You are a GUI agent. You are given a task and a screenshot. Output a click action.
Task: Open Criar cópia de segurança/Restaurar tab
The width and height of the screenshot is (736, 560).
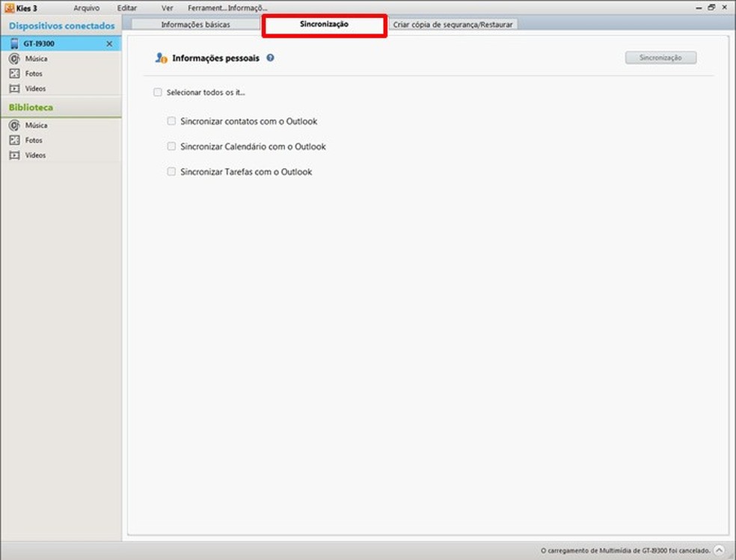coord(453,25)
